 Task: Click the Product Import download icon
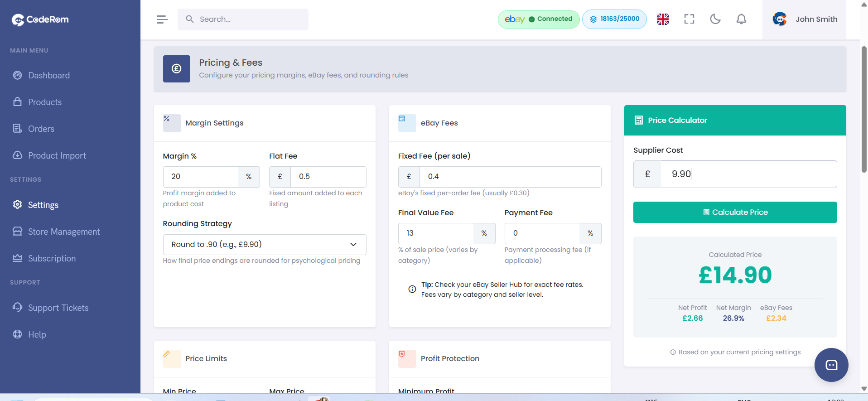pyautogui.click(x=18, y=155)
